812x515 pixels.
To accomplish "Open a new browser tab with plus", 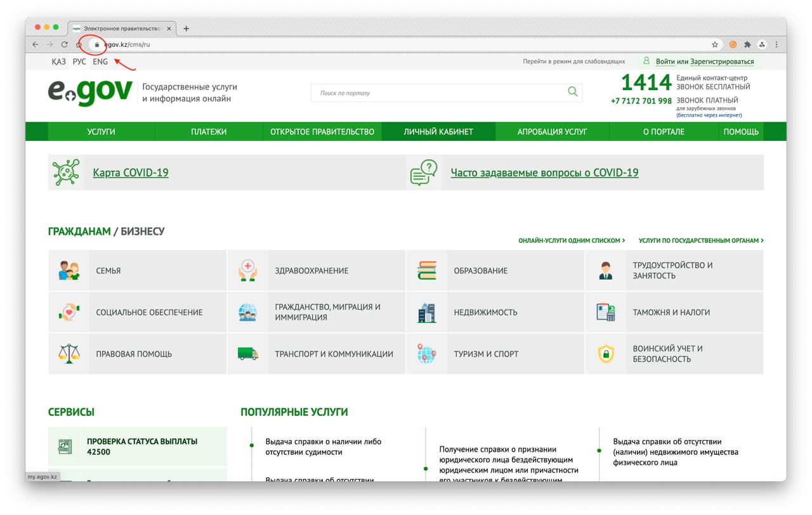I will 186,29.
